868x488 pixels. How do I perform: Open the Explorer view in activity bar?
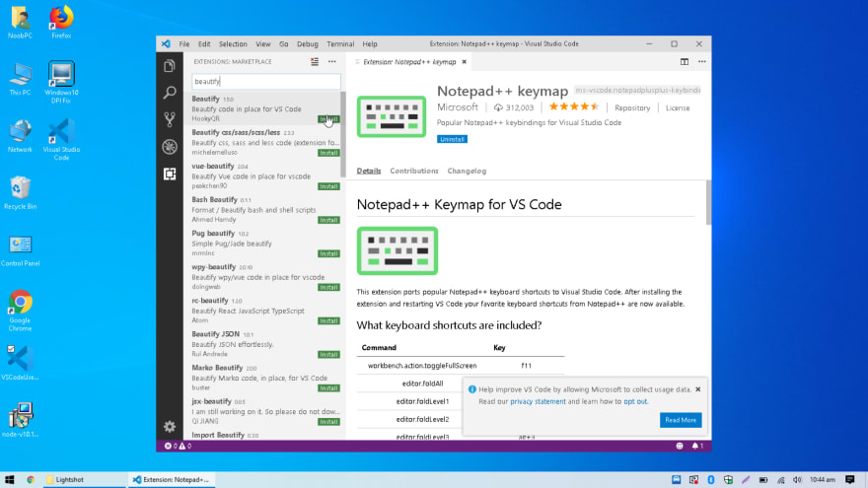point(170,66)
